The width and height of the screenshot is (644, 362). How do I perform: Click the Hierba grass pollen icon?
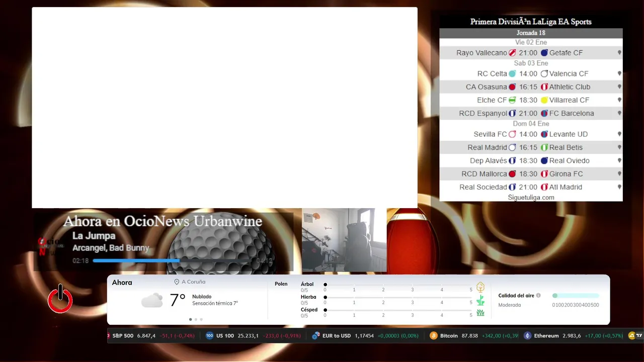pos(480,300)
